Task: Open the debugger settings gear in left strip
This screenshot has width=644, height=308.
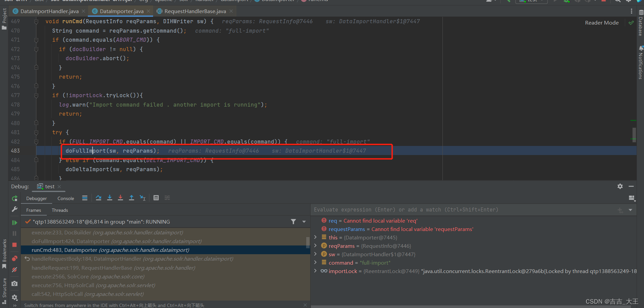Action: tap(14, 297)
